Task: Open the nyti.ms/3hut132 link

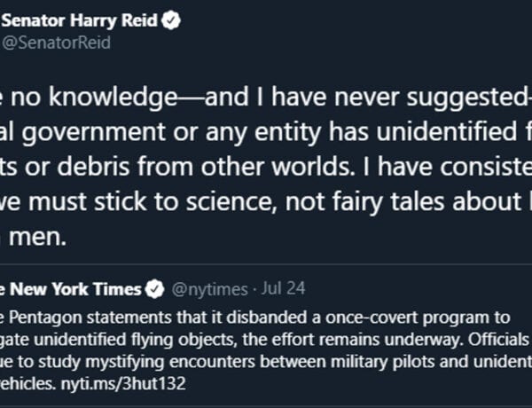Action: click(x=123, y=383)
